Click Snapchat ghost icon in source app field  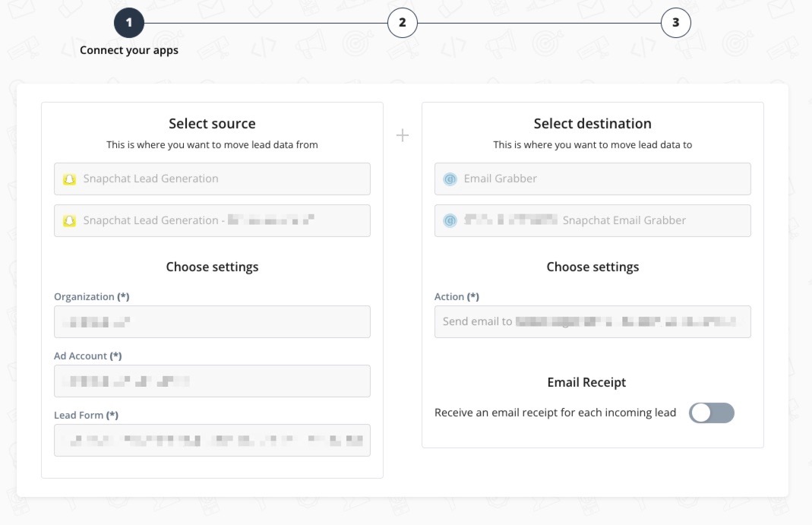click(x=69, y=179)
